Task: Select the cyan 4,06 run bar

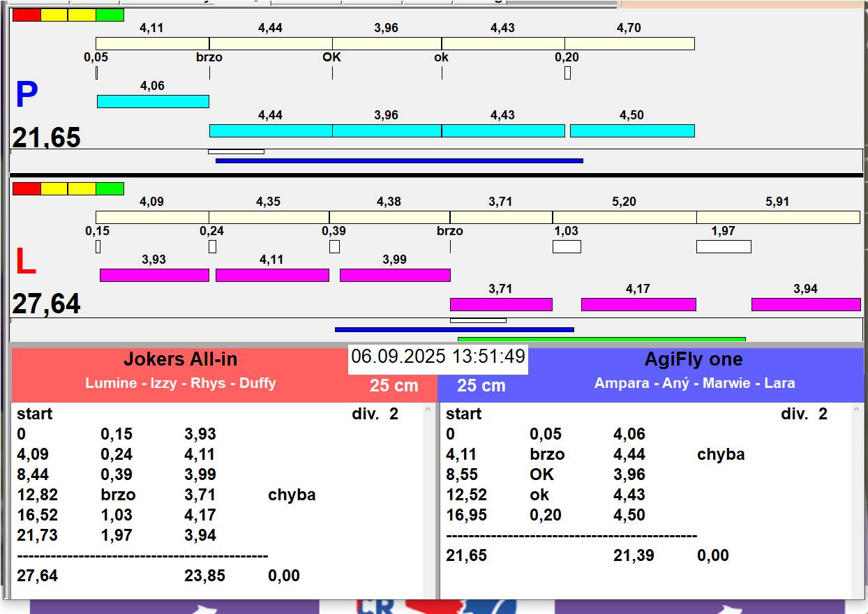Action: (x=153, y=101)
